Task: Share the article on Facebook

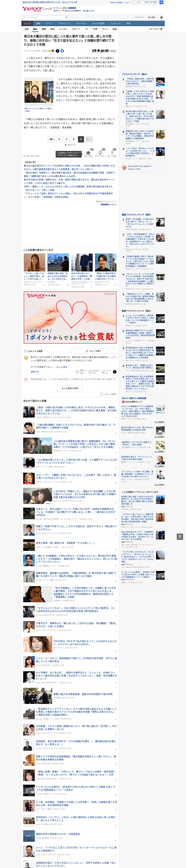Action: coord(62,51)
